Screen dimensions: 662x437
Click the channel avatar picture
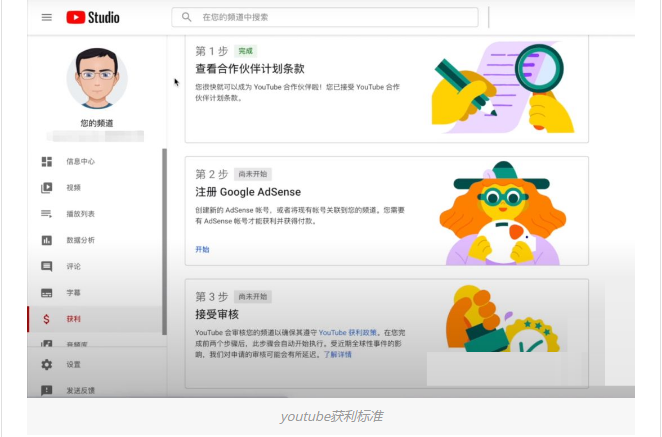tap(97, 78)
